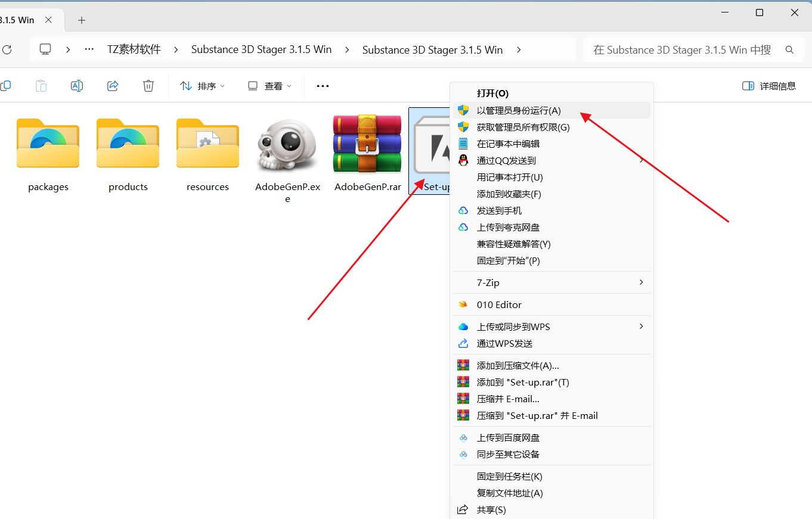Choose 上传到夸克网盘
The height and width of the screenshot is (519, 812).
click(551, 227)
